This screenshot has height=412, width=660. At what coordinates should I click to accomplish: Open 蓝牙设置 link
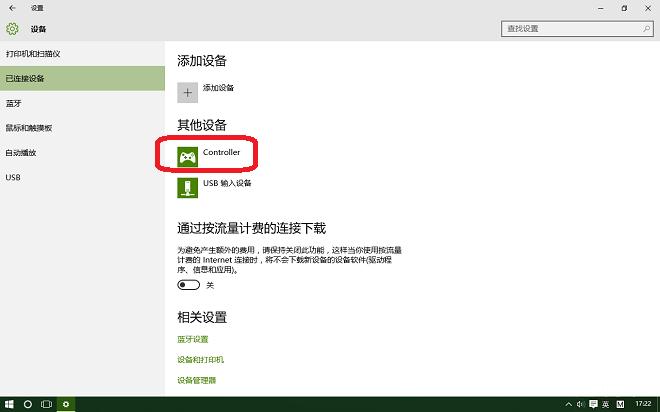[x=193, y=339]
